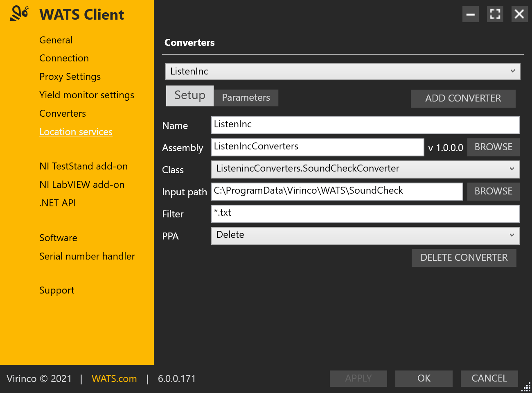Select Yield monitor settings
Image resolution: width=532 pixels, height=393 pixels.
pos(87,95)
